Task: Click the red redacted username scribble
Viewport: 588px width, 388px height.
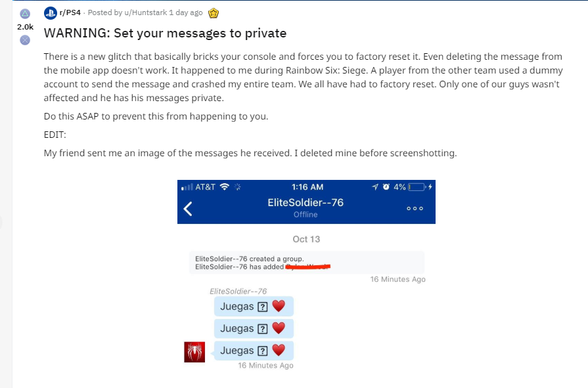Action: [307, 267]
